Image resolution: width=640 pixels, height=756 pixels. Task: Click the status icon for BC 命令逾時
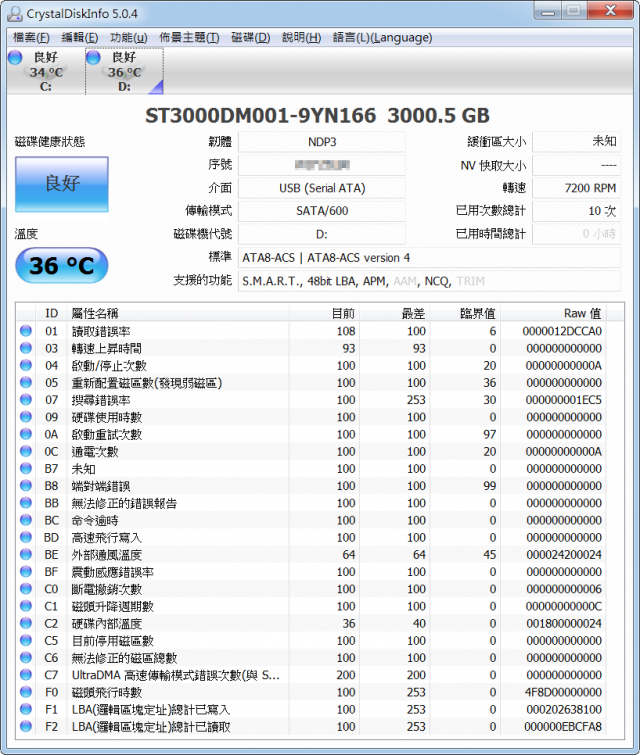pos(26,520)
